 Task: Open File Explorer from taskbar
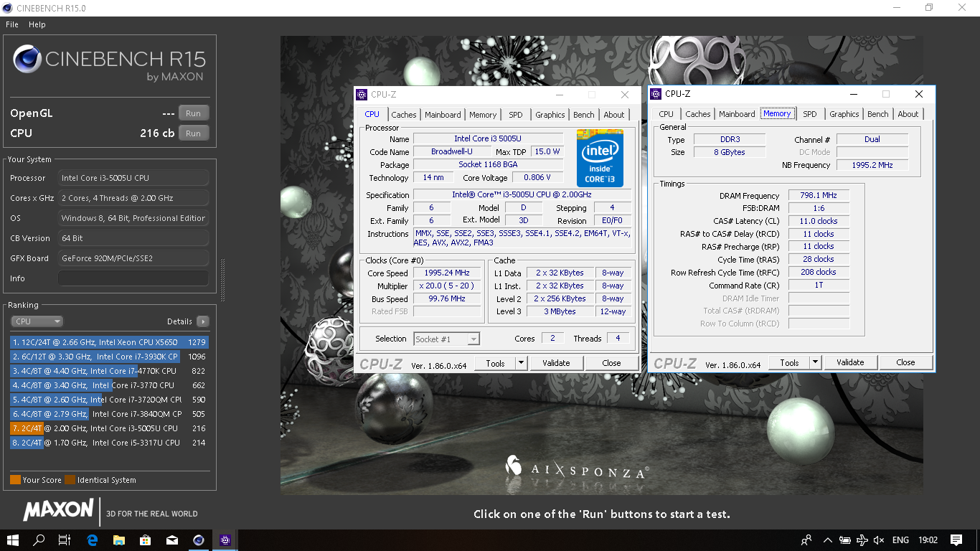pos(118,540)
